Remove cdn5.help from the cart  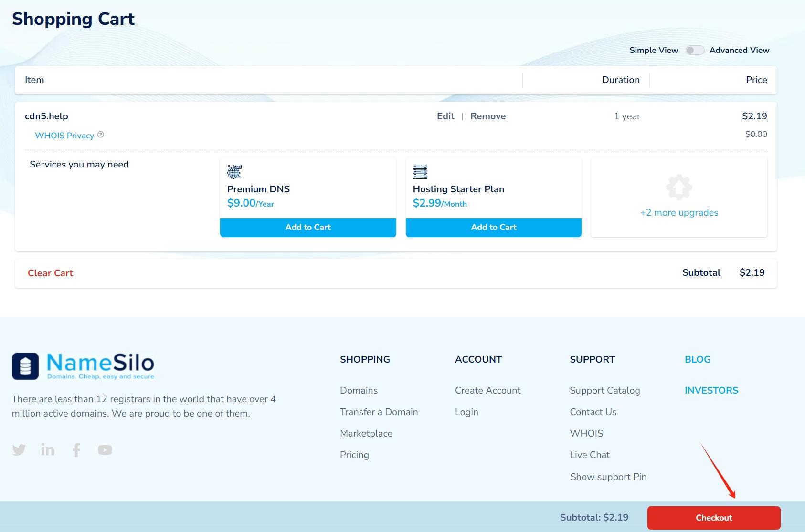tap(487, 116)
